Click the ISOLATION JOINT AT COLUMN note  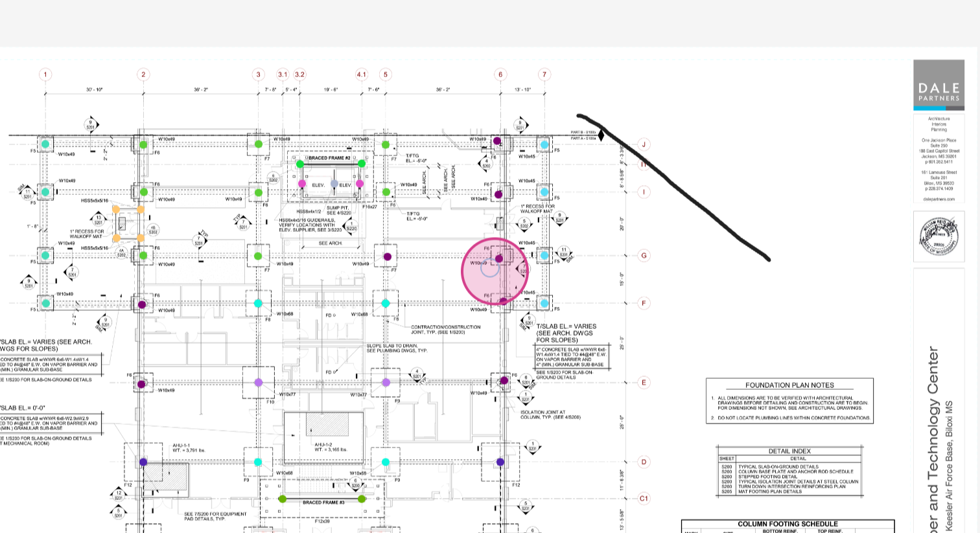[x=550, y=414]
